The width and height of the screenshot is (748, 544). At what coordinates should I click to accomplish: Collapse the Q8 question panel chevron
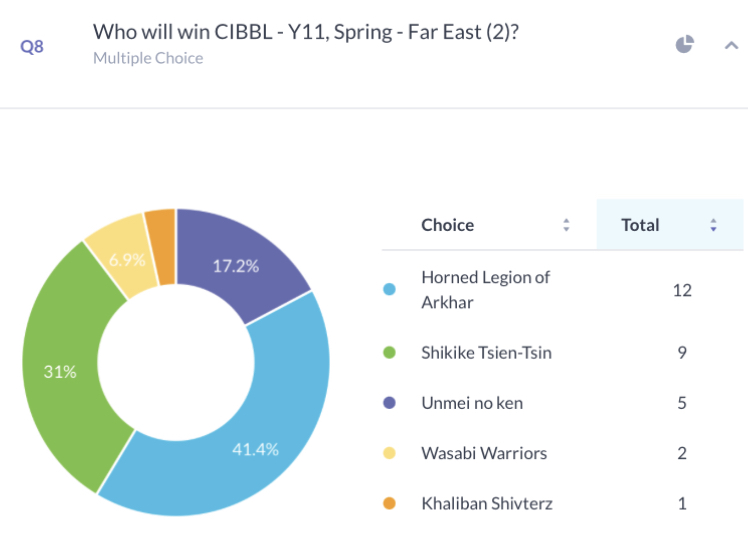pyautogui.click(x=731, y=45)
